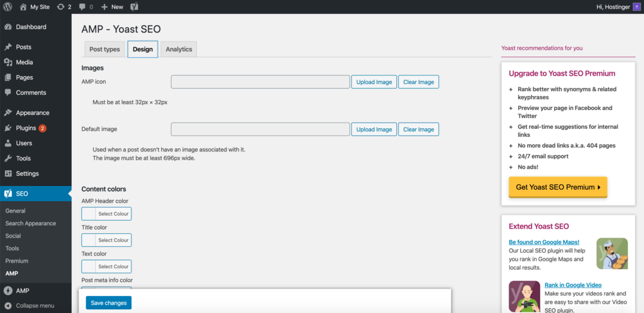Upload Image for AMP icon
The image size is (644, 313).
tap(374, 82)
